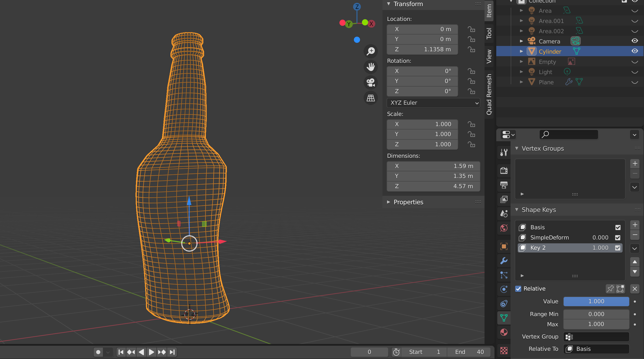Toggle Relative shape keys checkbox
Image resolution: width=644 pixels, height=359 pixels.
click(x=518, y=289)
